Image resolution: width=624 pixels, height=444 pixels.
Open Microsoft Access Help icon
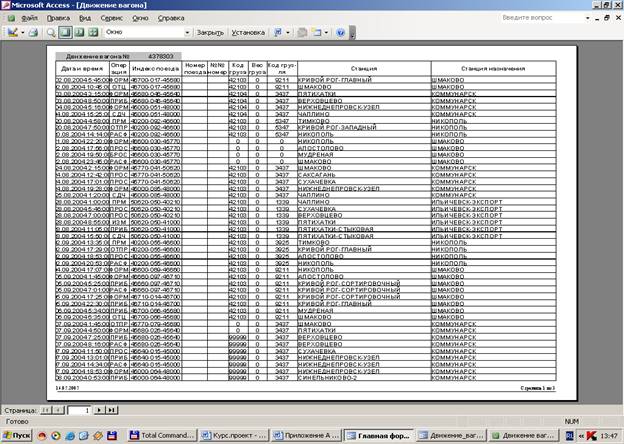341,33
